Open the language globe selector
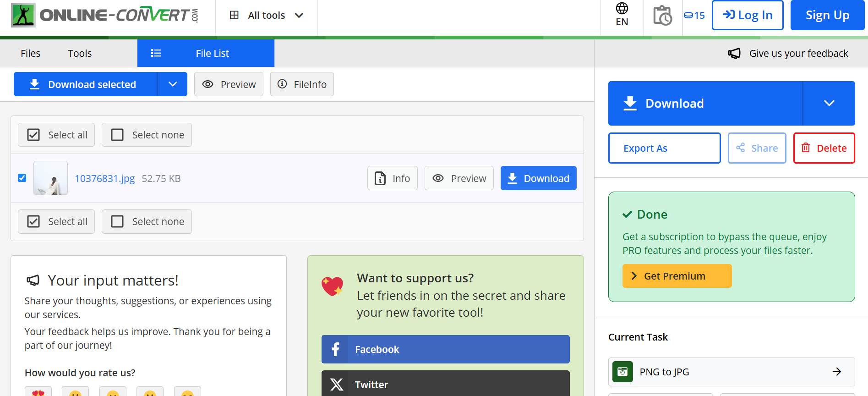Image resolution: width=868 pixels, height=396 pixels. click(x=622, y=15)
